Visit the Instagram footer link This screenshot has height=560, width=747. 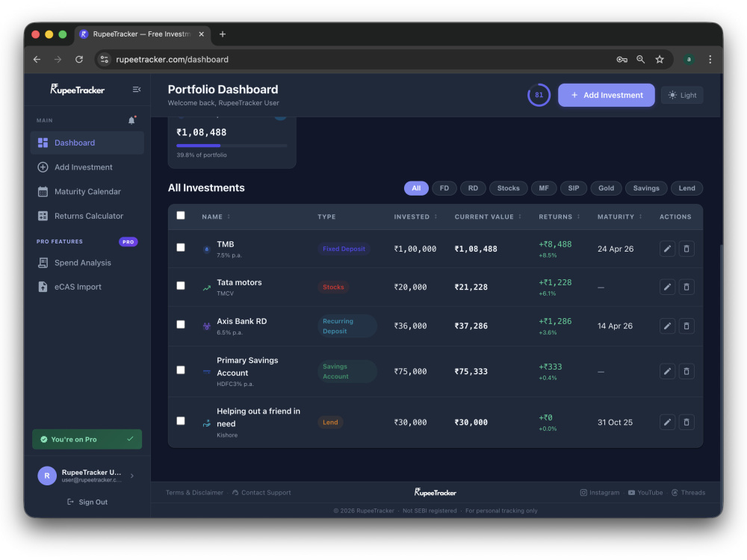[600, 493]
